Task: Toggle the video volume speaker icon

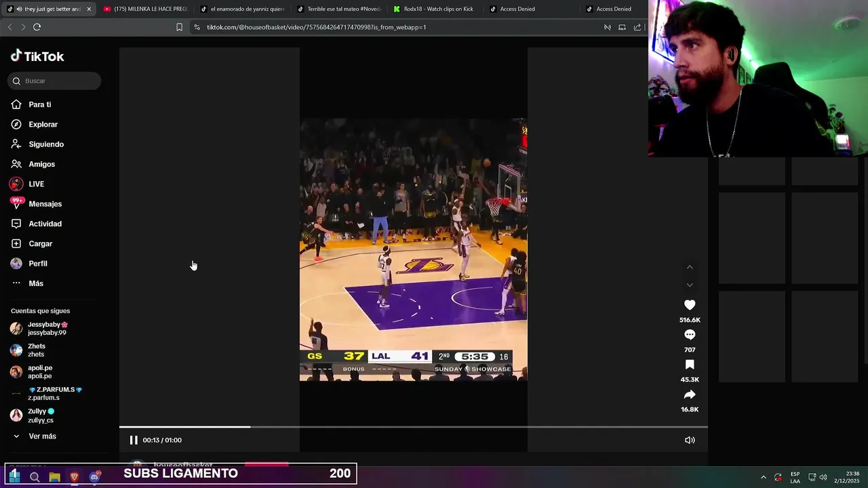Action: click(690, 440)
